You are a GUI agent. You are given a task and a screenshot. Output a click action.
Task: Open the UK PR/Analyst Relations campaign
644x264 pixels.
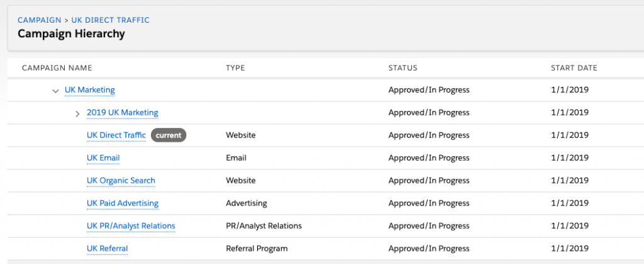coord(131,226)
